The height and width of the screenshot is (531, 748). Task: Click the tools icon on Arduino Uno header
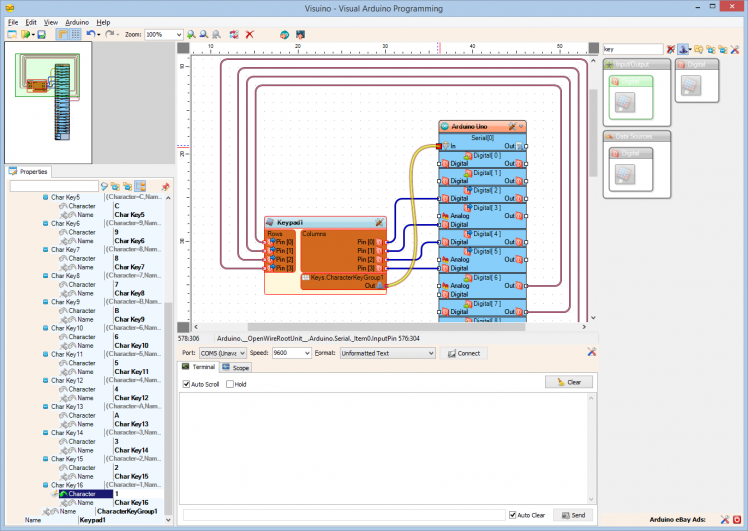coord(512,127)
